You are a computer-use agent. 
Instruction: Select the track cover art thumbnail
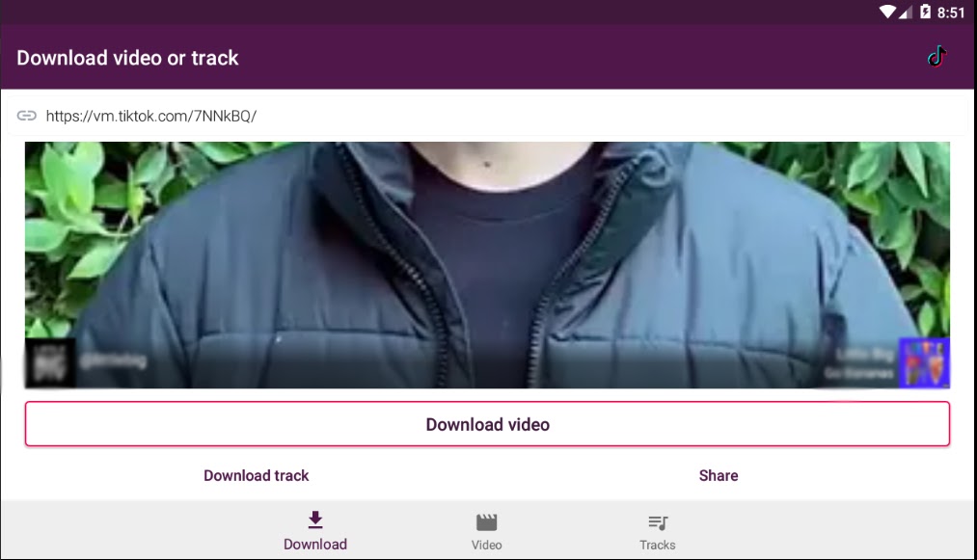pyautogui.click(x=924, y=362)
